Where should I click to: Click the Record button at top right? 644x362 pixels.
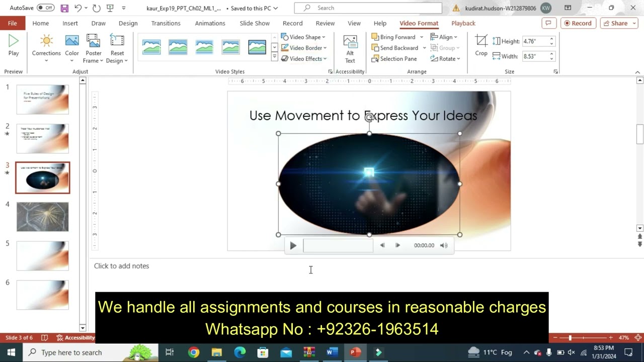(x=578, y=23)
